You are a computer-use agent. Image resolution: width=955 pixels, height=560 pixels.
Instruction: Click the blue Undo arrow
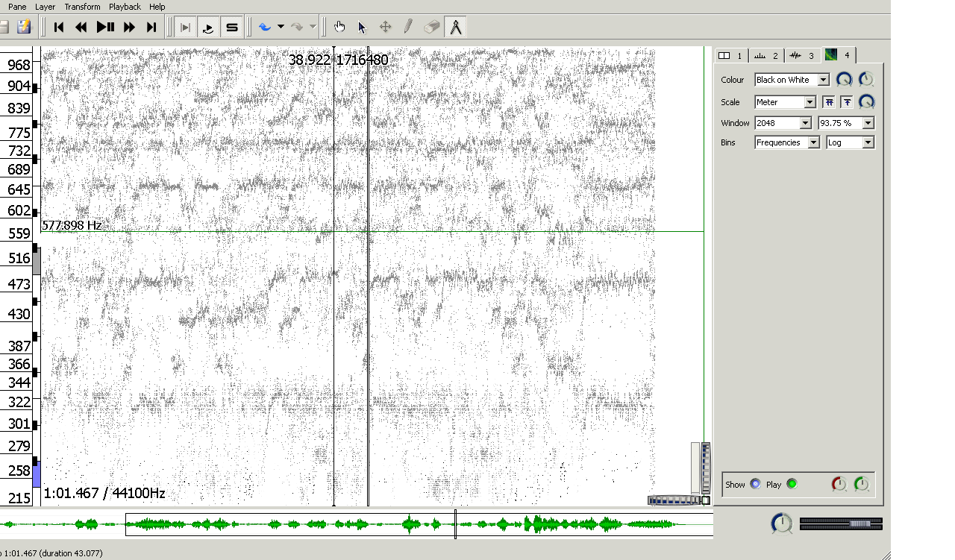click(x=265, y=28)
